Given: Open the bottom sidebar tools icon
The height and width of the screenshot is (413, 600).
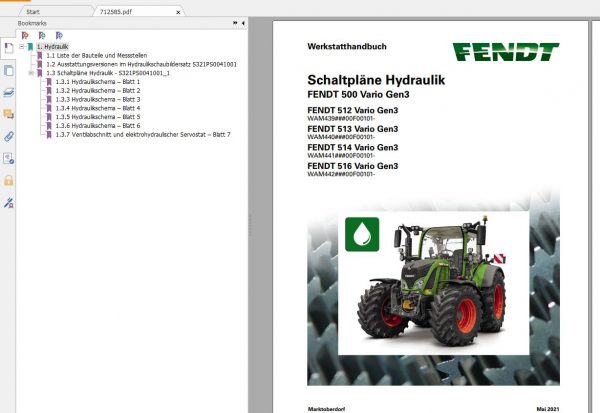Looking at the screenshot, I should [x=8, y=202].
